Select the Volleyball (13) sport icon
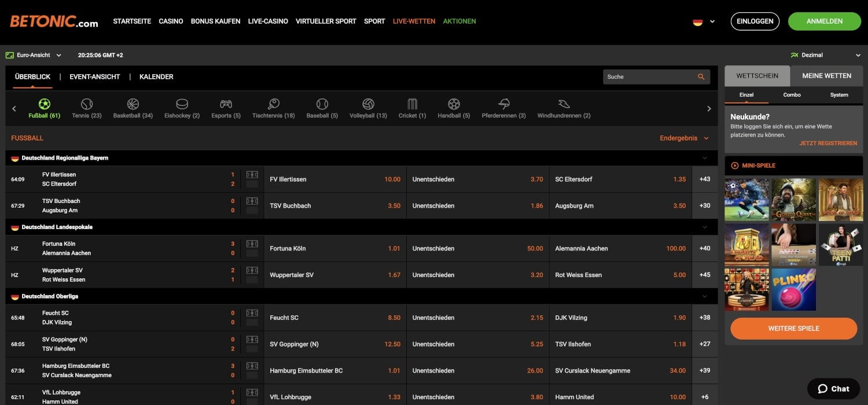 click(368, 104)
